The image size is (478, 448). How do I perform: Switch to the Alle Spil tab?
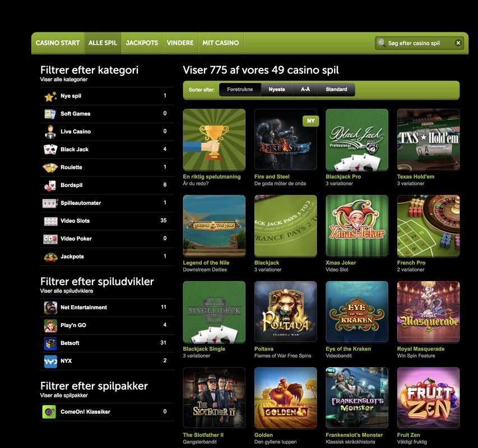[103, 43]
